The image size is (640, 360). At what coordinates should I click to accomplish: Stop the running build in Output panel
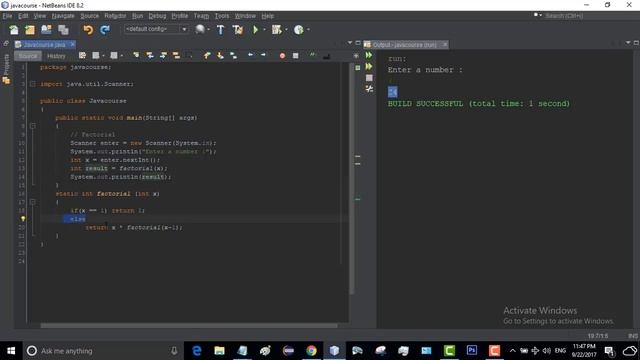click(369, 78)
